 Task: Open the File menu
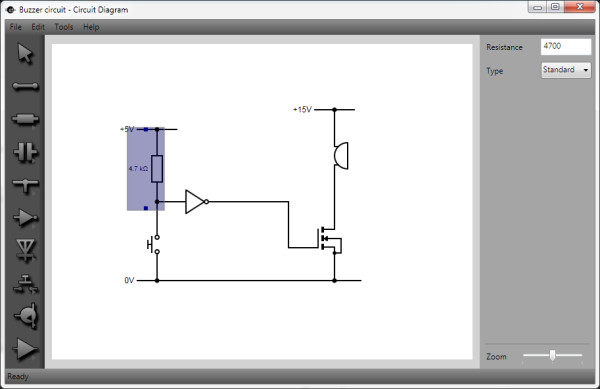tap(16, 27)
